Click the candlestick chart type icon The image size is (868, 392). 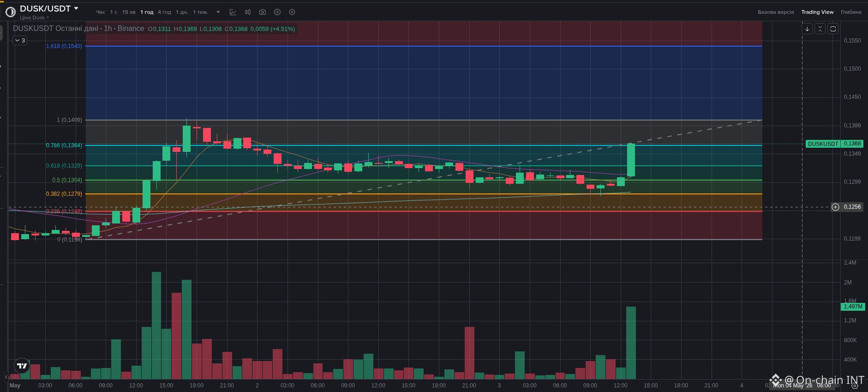[248, 12]
